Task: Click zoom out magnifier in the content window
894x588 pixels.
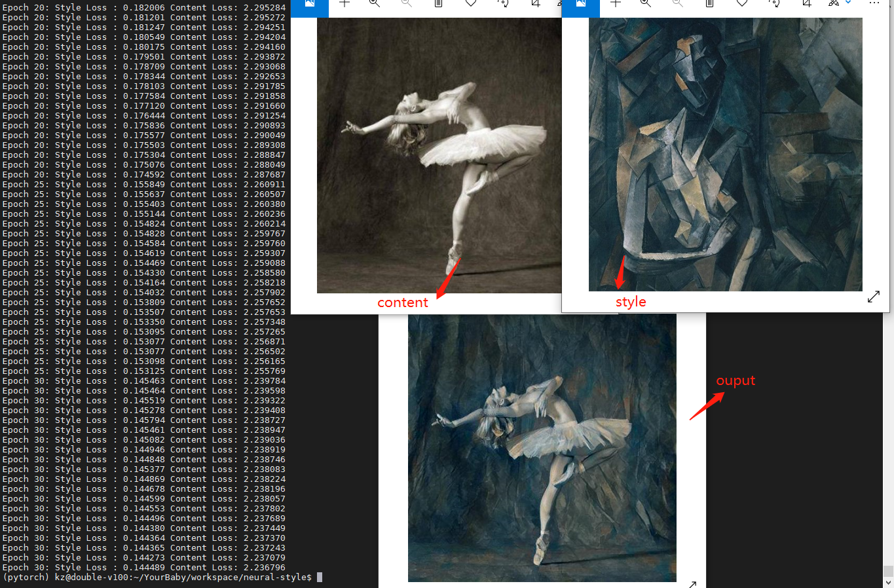Action: (407, 4)
